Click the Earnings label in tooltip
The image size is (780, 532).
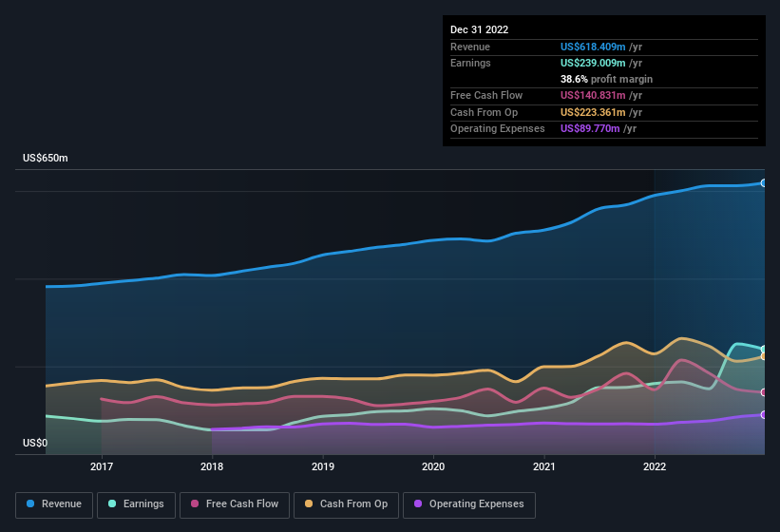click(x=470, y=63)
